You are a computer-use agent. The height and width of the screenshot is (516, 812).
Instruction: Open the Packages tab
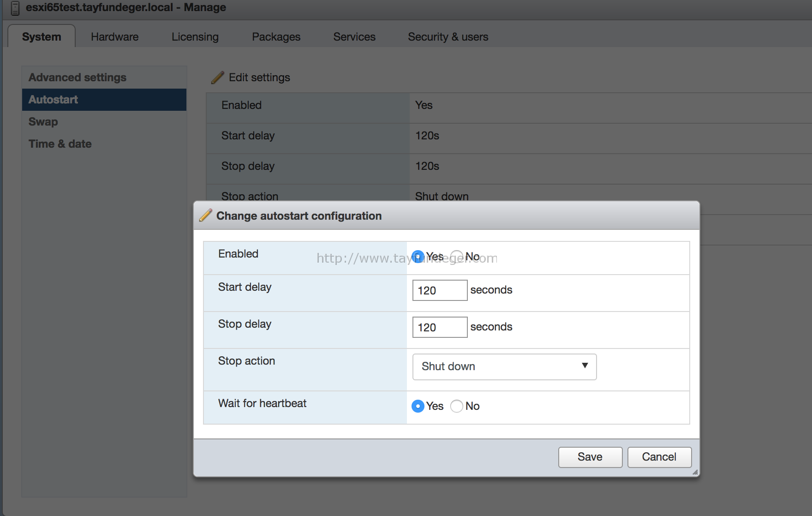pos(276,36)
